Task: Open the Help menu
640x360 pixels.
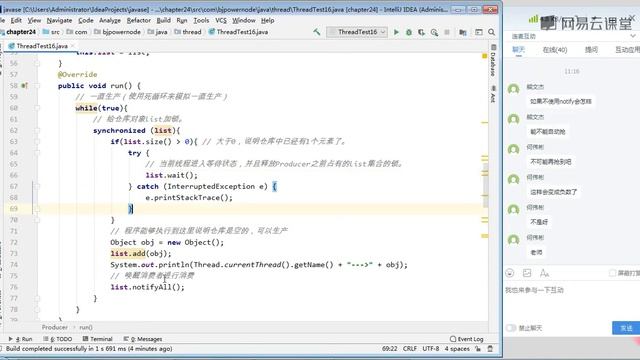Action: coord(267,20)
